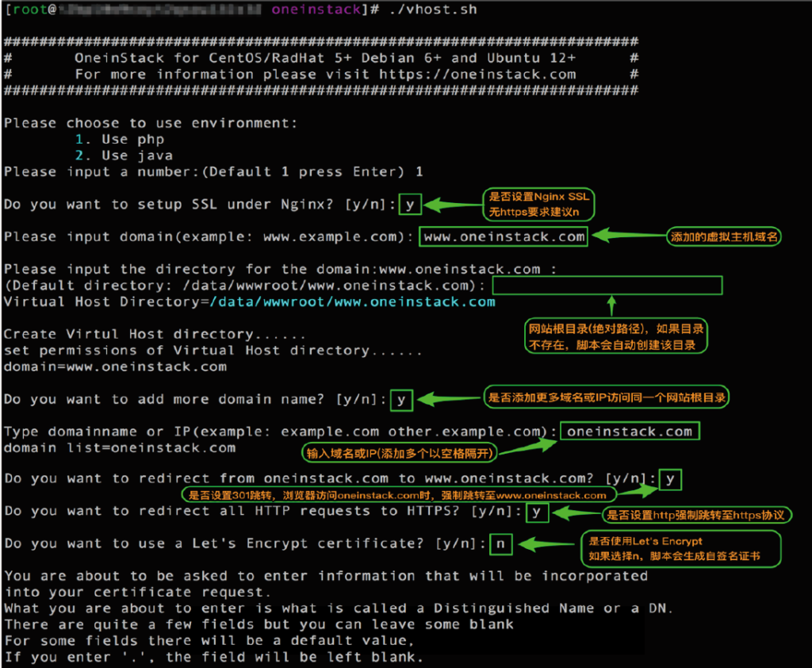Screen dimensions: 812x668
Task: Click "Type domainname or IP(example: example.com other.example.com):" prompt
Action: coord(280,432)
